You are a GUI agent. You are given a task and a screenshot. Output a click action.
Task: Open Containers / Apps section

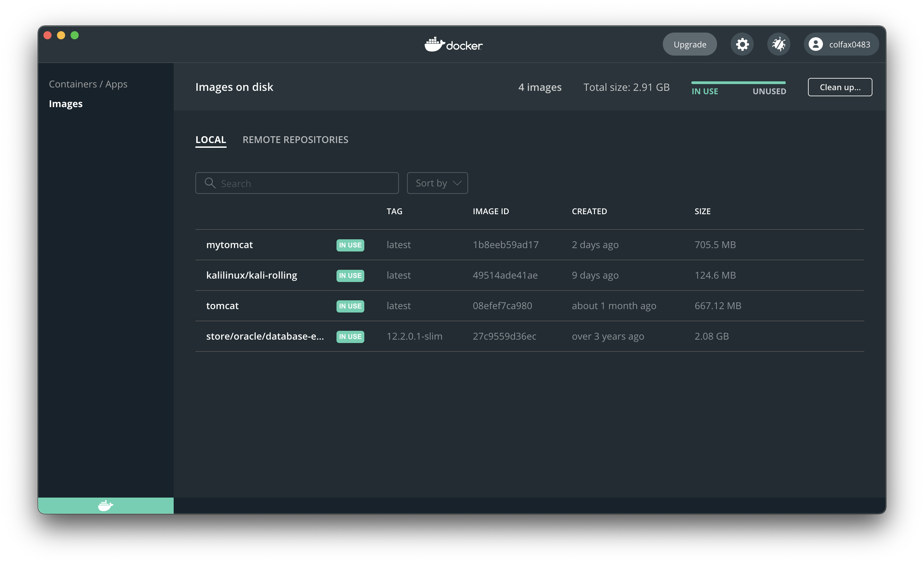coord(88,84)
